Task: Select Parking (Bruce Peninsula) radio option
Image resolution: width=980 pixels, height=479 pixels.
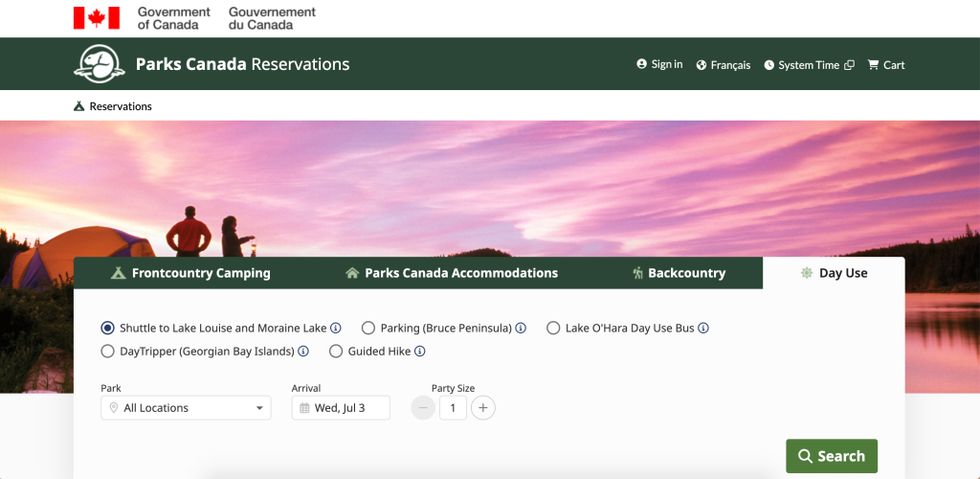Action: [x=368, y=328]
